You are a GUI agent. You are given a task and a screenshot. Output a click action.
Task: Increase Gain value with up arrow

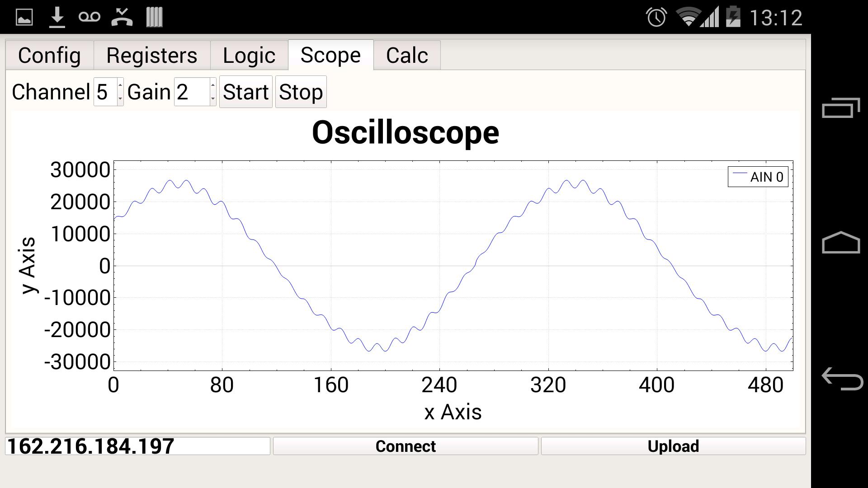coord(213,85)
